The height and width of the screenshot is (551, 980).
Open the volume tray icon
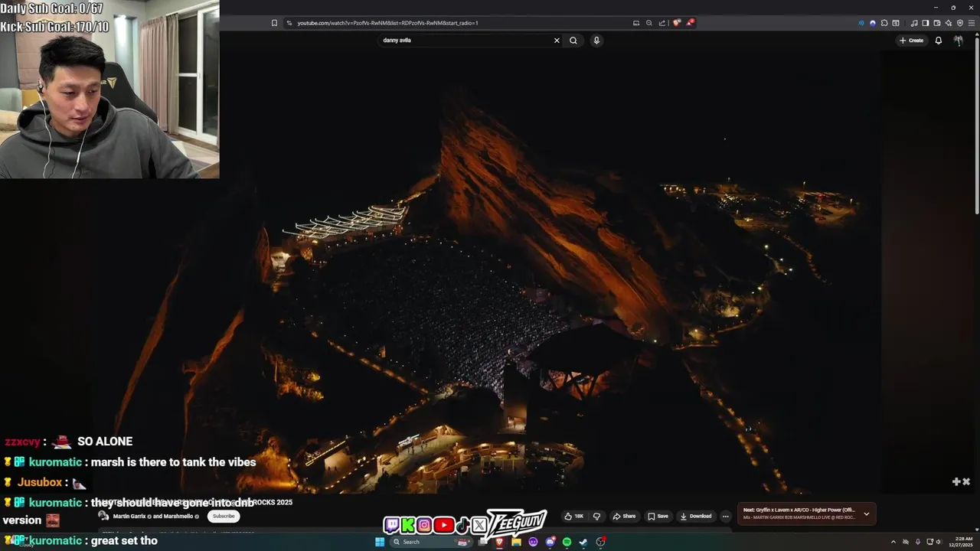939,542
